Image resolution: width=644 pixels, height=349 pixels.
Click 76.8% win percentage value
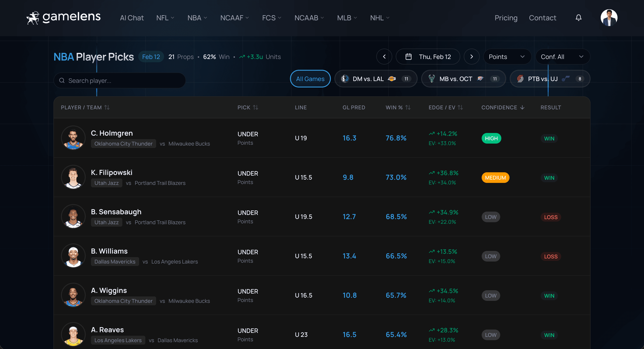coord(396,138)
